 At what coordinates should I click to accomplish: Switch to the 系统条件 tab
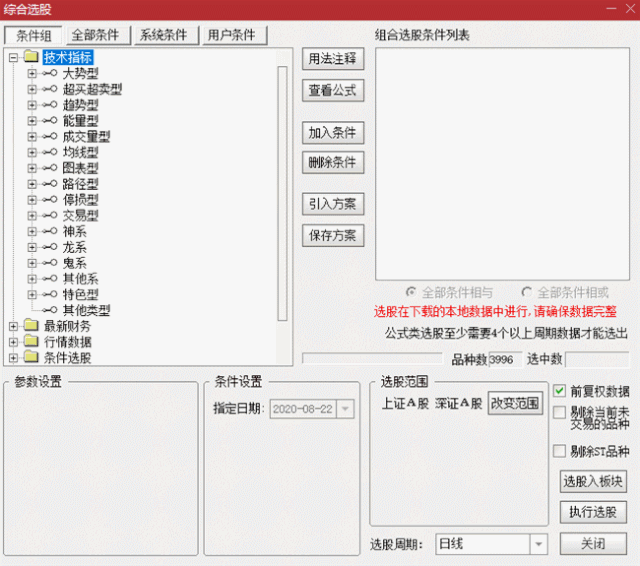(x=166, y=36)
